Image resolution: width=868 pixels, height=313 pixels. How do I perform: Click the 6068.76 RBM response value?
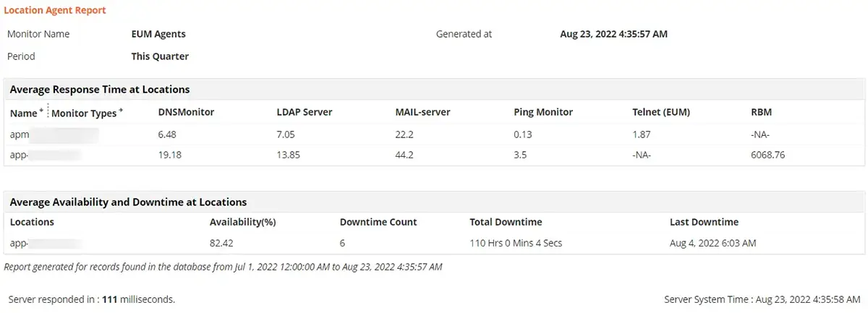pos(768,155)
